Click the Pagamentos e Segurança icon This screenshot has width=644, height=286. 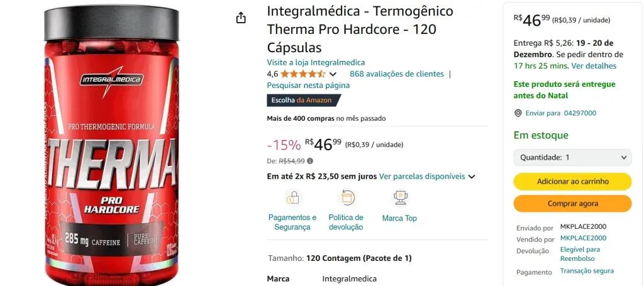point(292,198)
